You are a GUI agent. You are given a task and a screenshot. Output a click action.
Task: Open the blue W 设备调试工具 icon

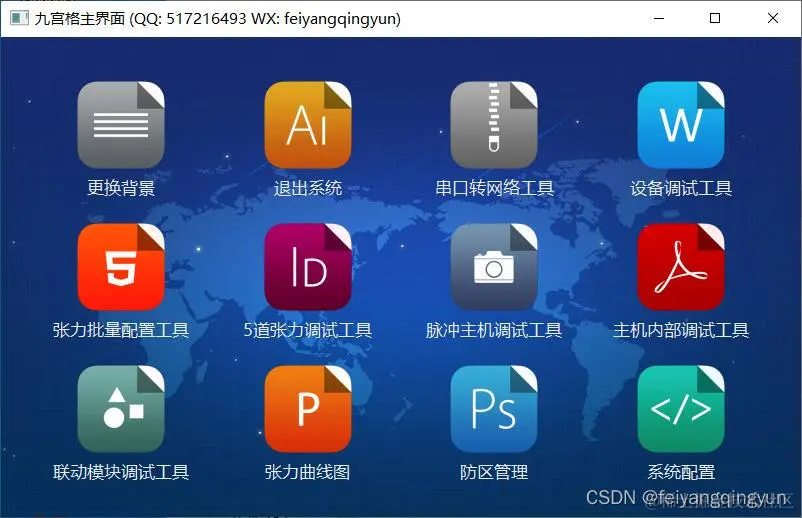(680, 125)
